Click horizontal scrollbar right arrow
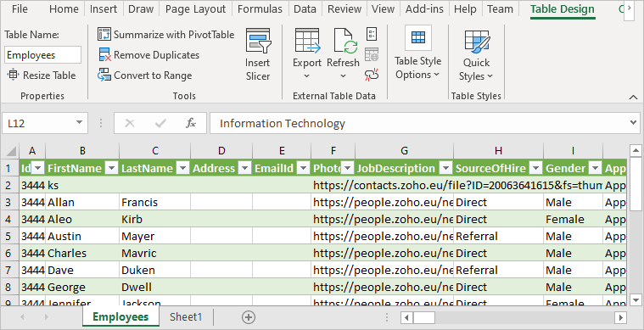 point(621,317)
